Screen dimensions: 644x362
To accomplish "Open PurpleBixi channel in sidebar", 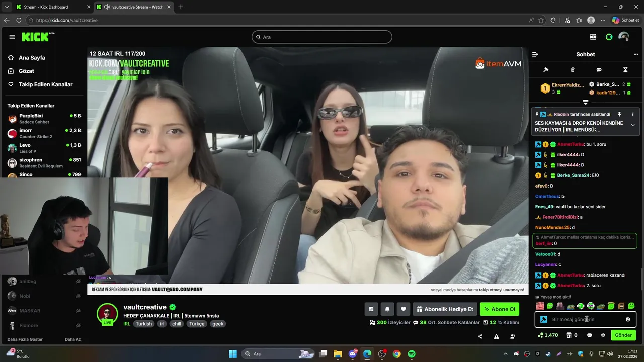I will [x=44, y=119].
